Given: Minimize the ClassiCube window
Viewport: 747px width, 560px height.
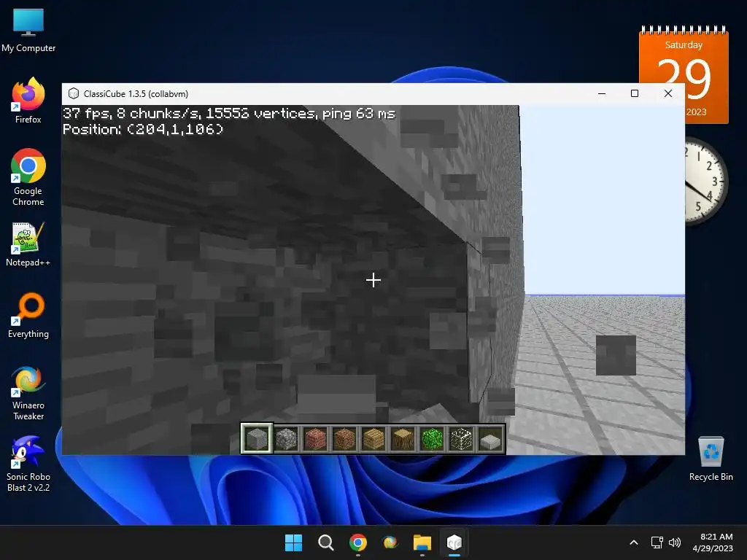Looking at the screenshot, I should coord(602,94).
